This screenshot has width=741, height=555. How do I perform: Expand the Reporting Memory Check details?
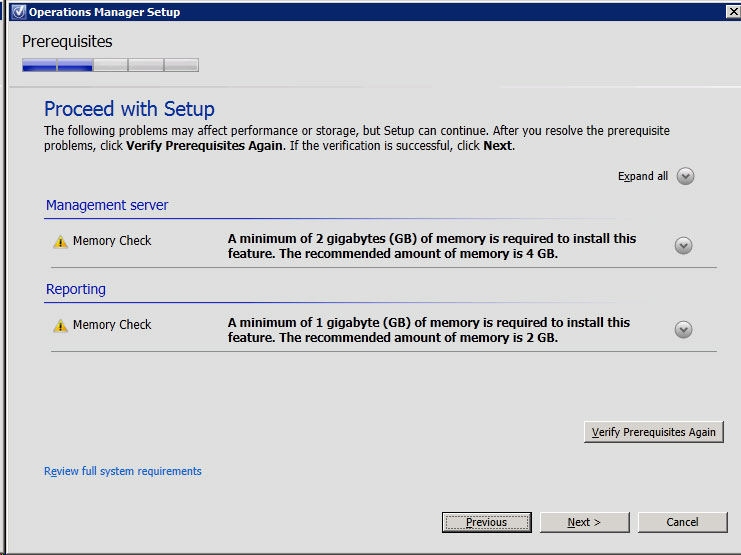click(x=683, y=330)
